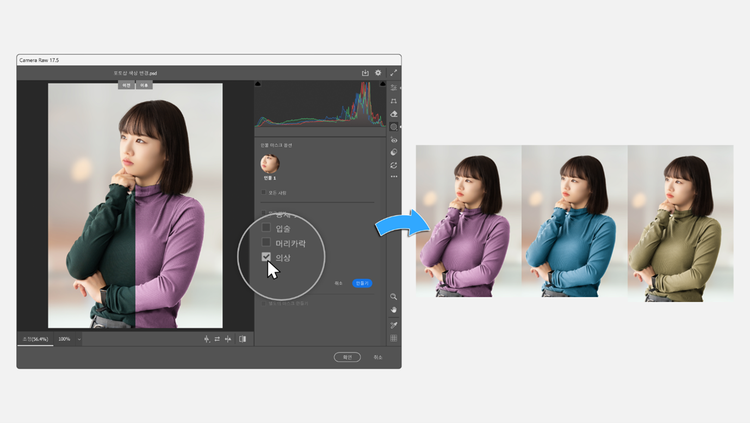Check the 입술 checkbox
This screenshot has height=423, width=750.
[266, 228]
